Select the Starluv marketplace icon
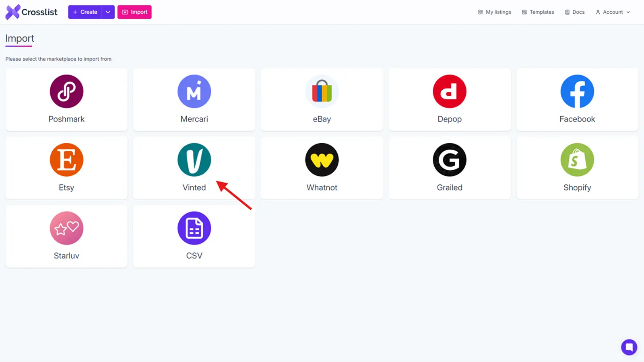The image size is (644, 362). [66, 228]
